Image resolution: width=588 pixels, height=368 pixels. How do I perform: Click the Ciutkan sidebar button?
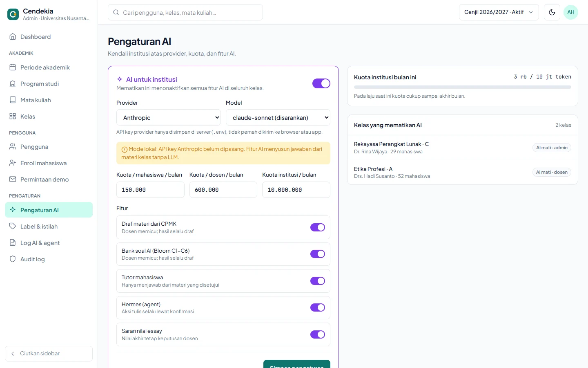point(49,354)
